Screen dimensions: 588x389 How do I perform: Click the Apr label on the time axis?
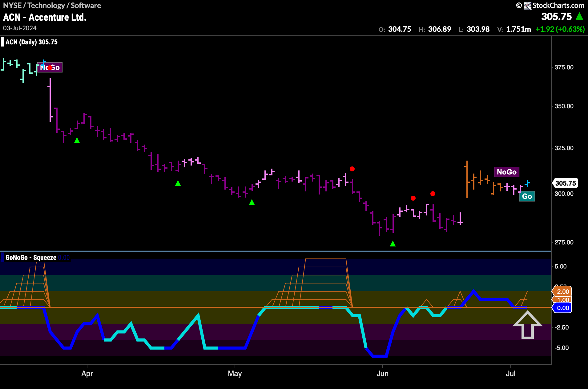tap(87, 374)
